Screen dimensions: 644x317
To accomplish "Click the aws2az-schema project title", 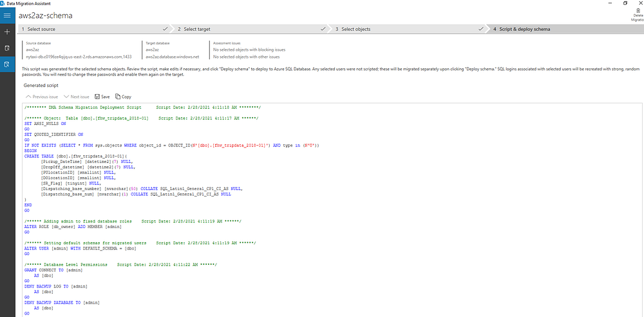I will click(x=46, y=15).
